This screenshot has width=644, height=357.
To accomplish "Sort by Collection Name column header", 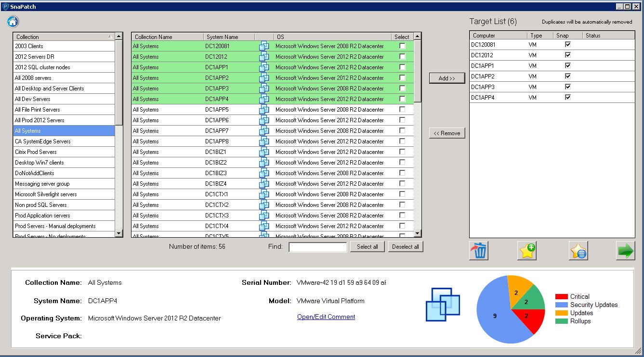I will point(168,37).
